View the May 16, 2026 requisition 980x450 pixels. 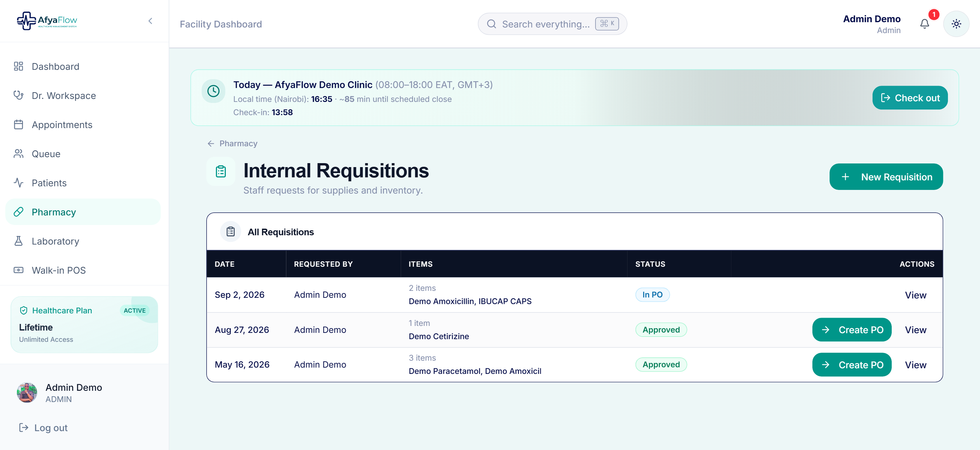tap(915, 365)
